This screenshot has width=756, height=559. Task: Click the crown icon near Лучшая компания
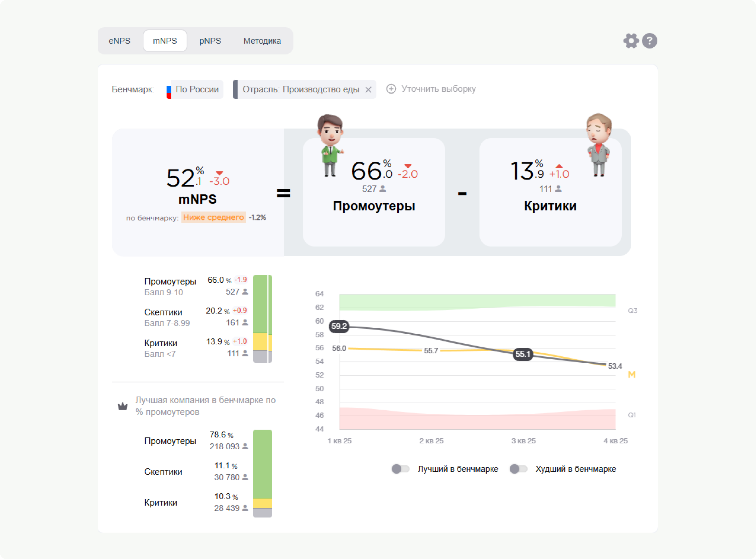pyautogui.click(x=123, y=406)
